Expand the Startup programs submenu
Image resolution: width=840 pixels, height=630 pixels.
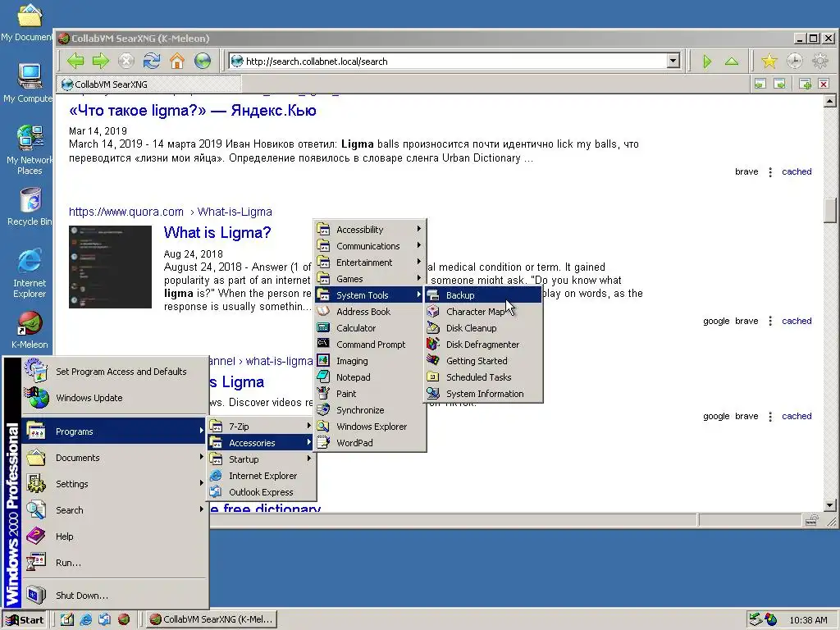coord(261,459)
